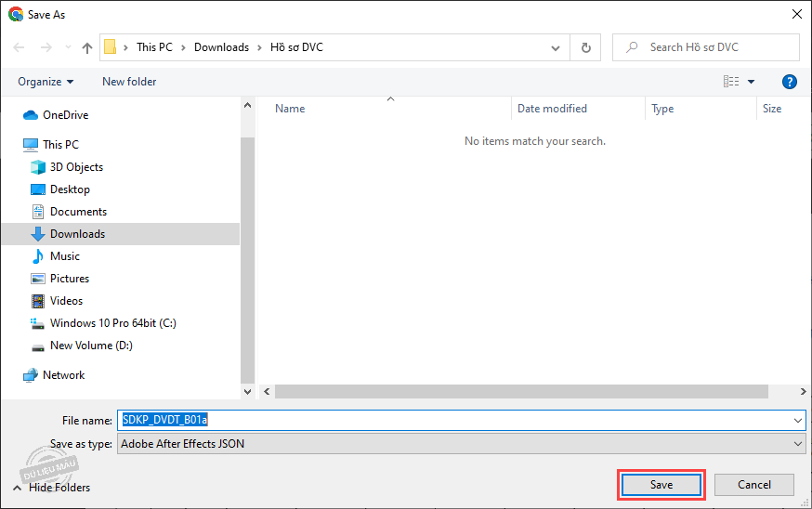
Task: Sort files by Type column
Action: pos(662,109)
